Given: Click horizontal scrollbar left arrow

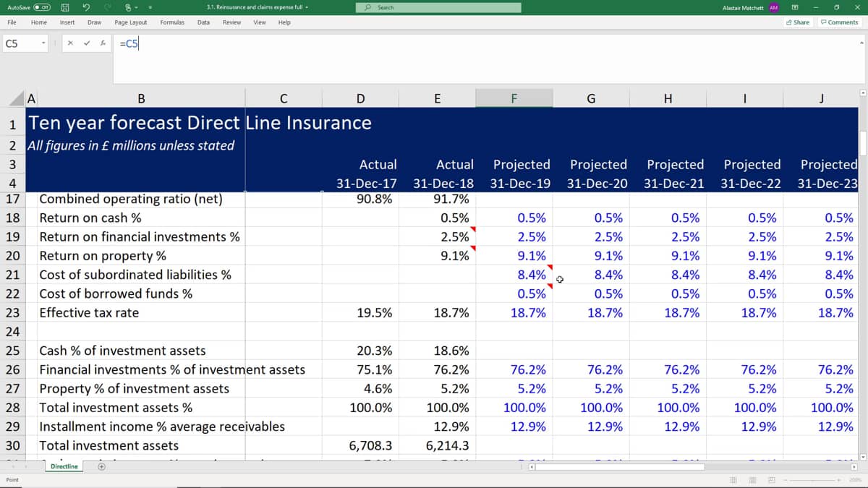Looking at the screenshot, I should coord(533,467).
